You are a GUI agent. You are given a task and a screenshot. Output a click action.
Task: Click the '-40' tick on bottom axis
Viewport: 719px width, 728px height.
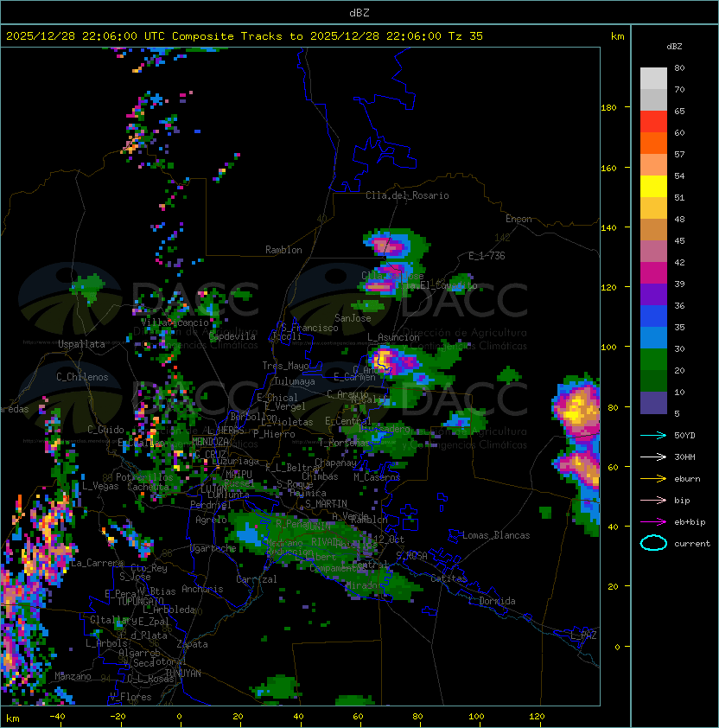point(57,717)
